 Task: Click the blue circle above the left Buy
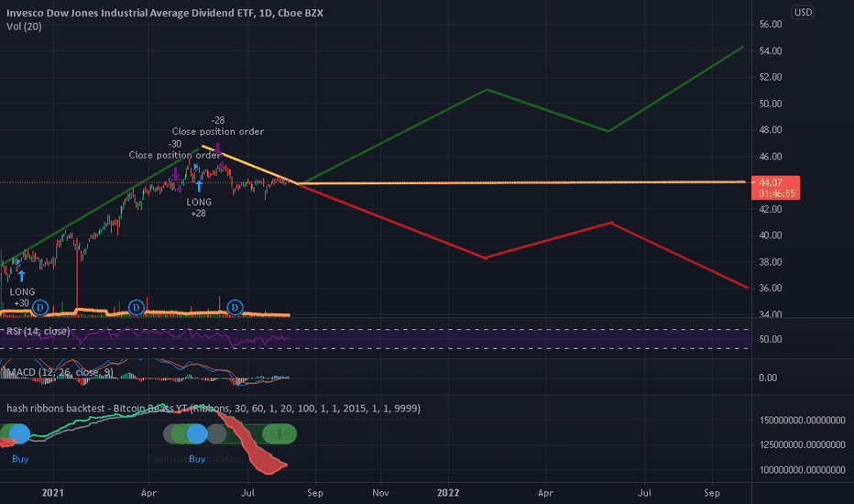point(20,433)
